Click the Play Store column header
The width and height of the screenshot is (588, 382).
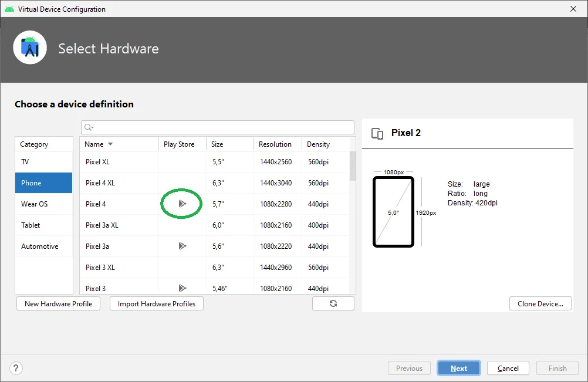pos(183,144)
